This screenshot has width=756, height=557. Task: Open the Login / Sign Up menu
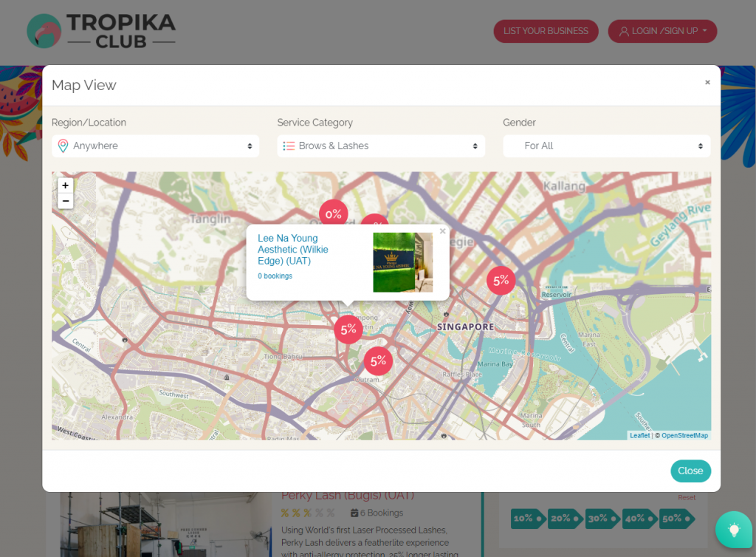(662, 31)
